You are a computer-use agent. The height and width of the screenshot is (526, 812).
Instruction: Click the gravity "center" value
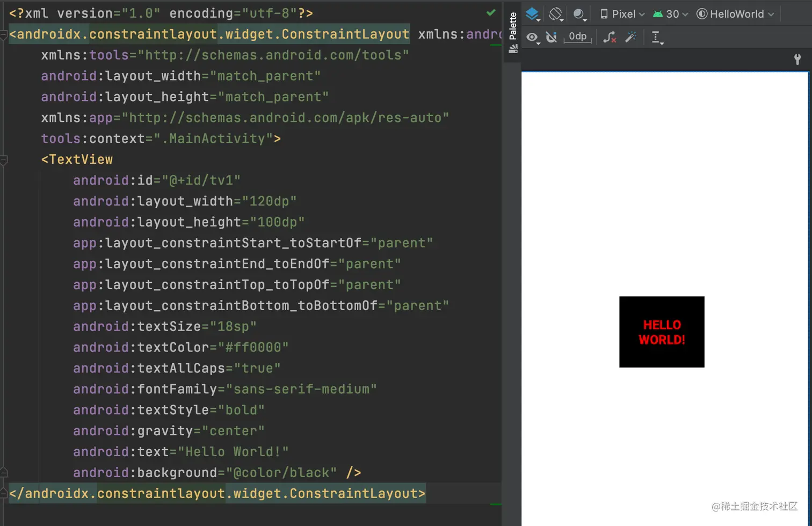[233, 431]
